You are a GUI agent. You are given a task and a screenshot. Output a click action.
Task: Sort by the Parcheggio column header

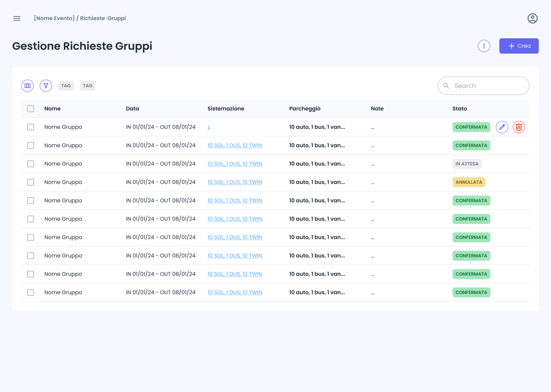point(305,109)
